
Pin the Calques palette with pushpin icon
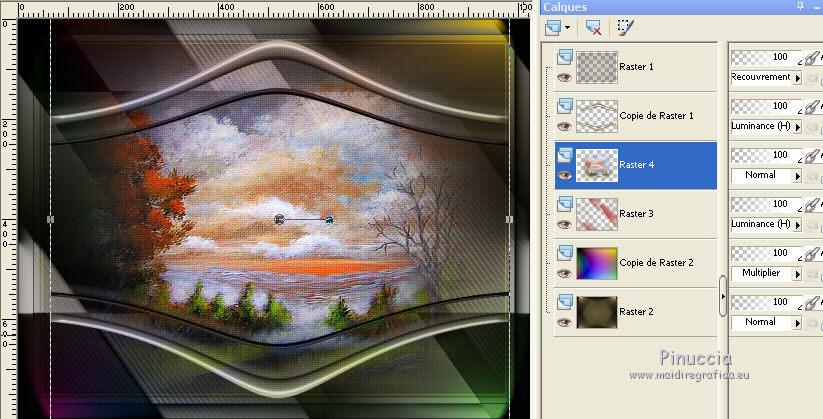(799, 6)
